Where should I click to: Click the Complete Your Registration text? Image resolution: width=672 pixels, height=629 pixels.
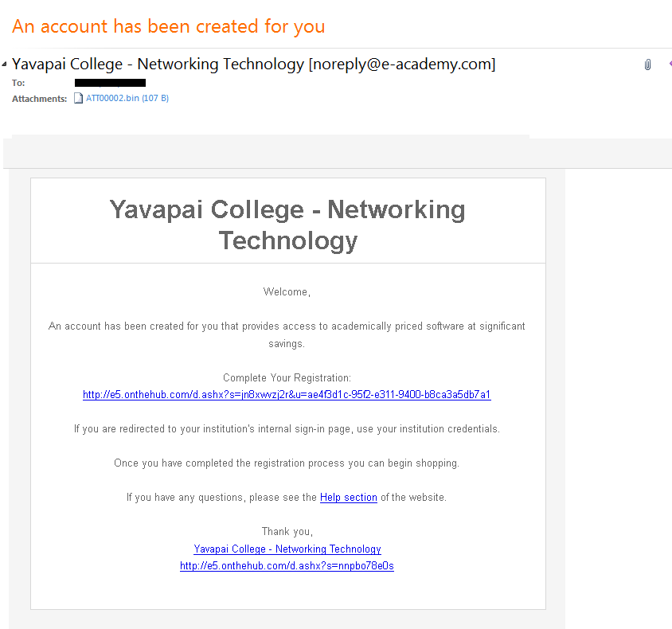click(287, 378)
